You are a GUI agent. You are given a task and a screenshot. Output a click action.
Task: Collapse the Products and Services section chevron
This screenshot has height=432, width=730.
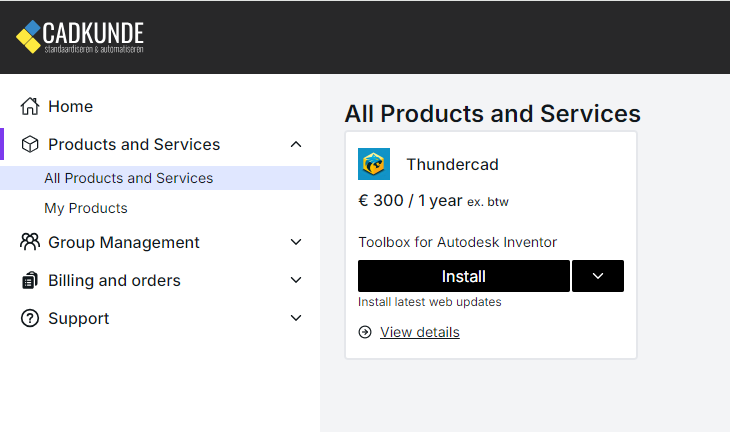(296, 144)
